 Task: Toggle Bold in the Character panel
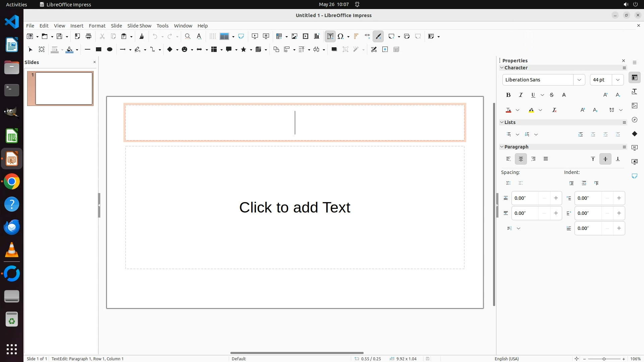pyautogui.click(x=508, y=95)
